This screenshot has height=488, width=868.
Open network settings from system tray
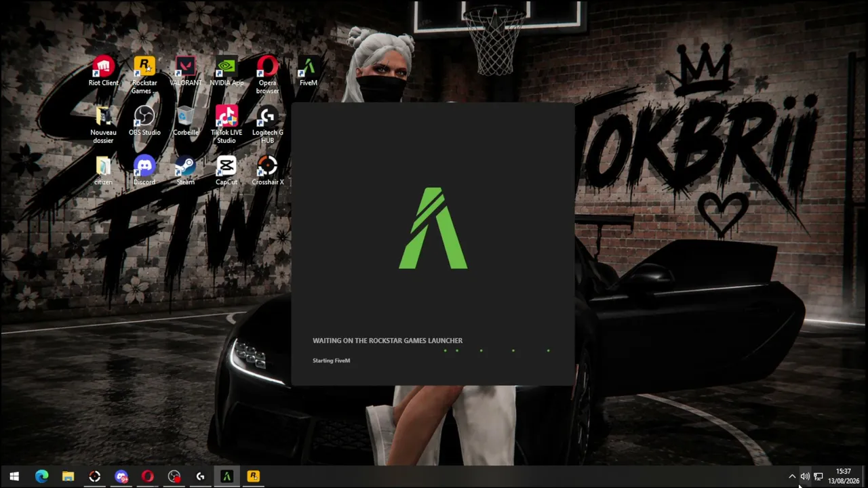818,476
